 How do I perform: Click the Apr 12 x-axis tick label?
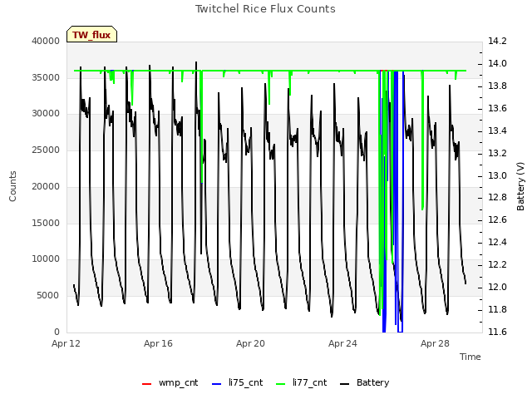(x=66, y=343)
